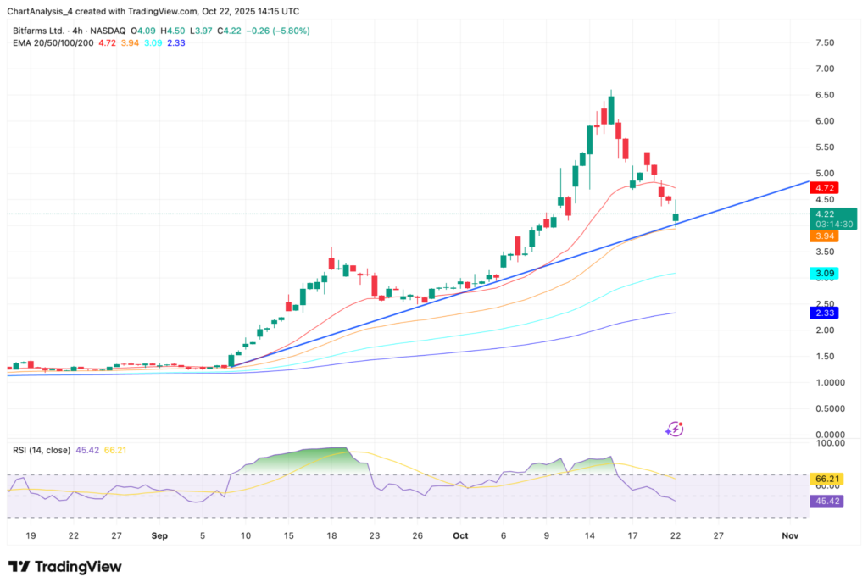Click the purple 45.42 RSI value tag
This screenshot has height=588, width=868.
[825, 501]
